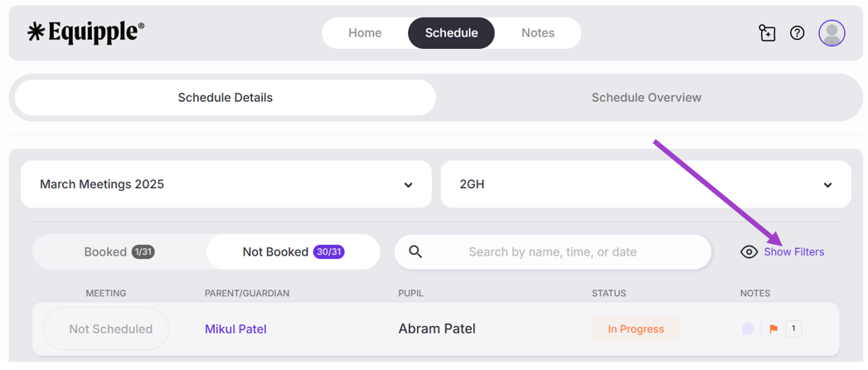Toggle filter visibility eye icon
868x370 pixels.
(749, 252)
